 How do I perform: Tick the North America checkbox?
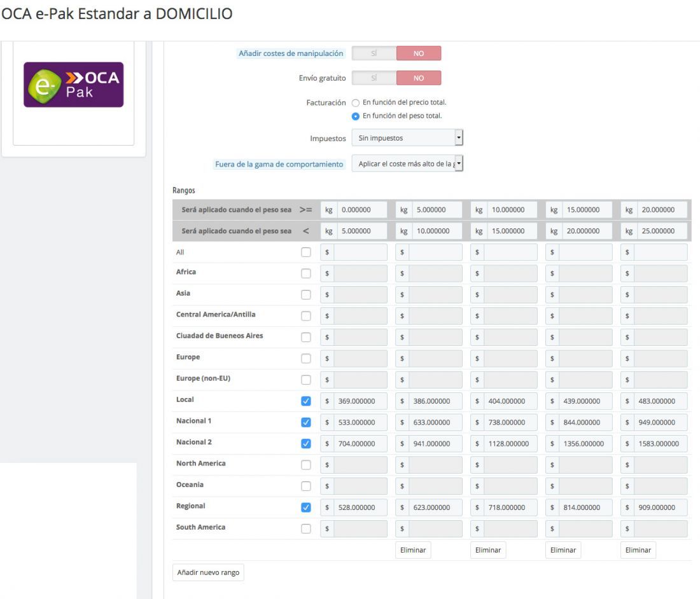pyautogui.click(x=306, y=465)
